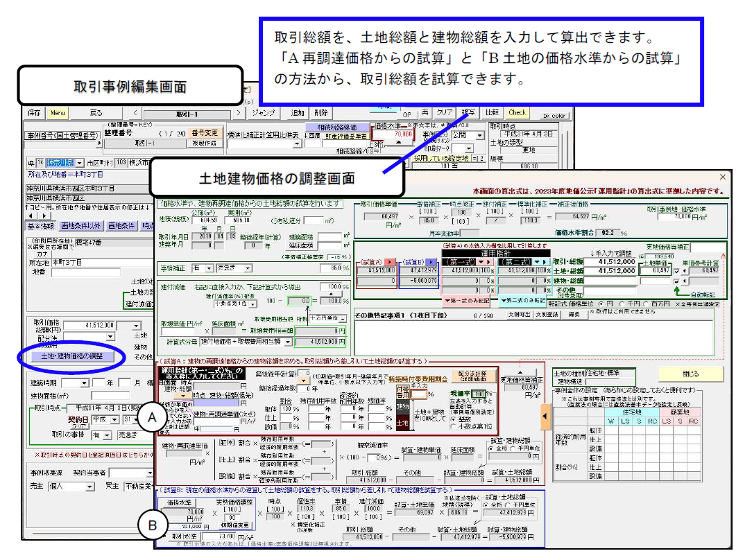Click the up arrow under 建付減価 100.0%
Screen dimensions: 745x560
click(331, 295)
